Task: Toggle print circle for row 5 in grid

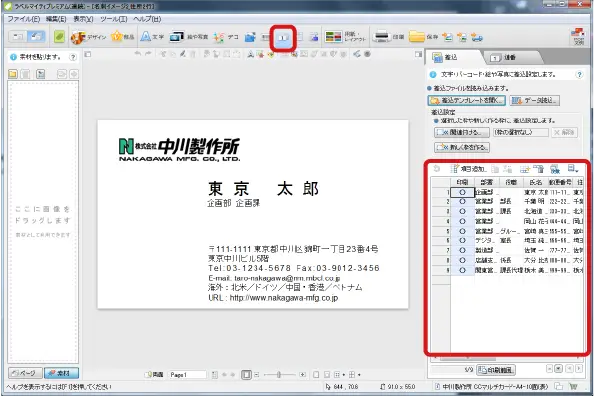Action: pos(462,231)
